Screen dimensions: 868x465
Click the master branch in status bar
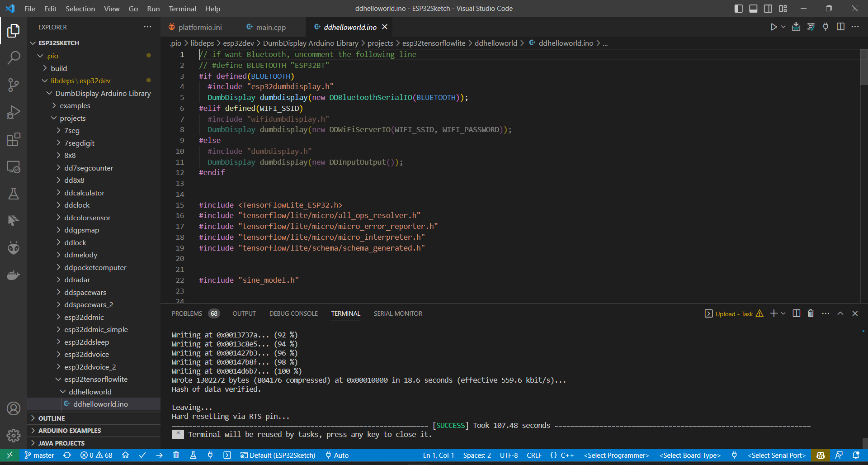[39, 456]
